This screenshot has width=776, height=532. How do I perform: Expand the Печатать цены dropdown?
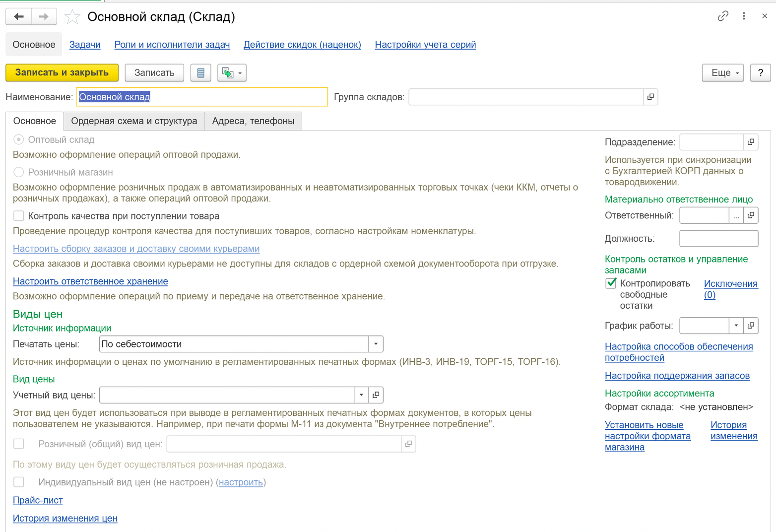(376, 344)
